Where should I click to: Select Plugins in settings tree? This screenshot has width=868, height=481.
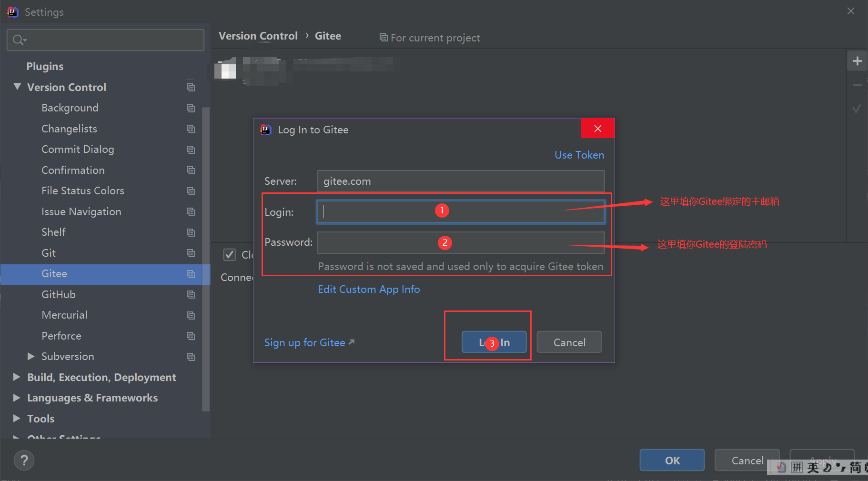coord(45,66)
